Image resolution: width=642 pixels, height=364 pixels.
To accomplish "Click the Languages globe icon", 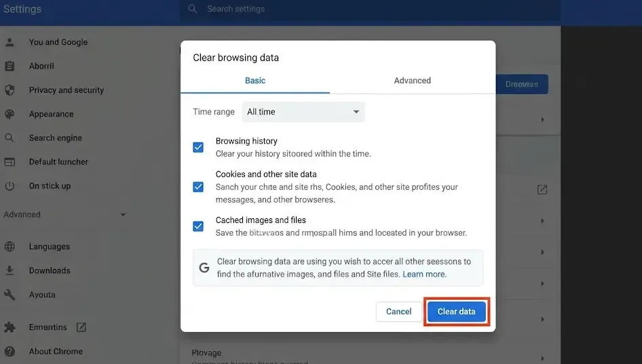I will click(x=10, y=247).
